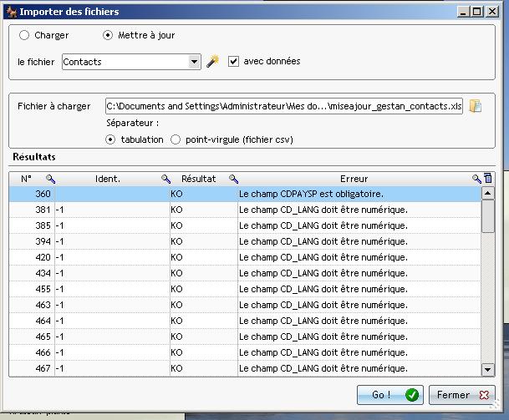Image resolution: width=509 pixels, height=420 pixels.
Task: Click the search icon in Ident. column header
Action: coord(165,179)
